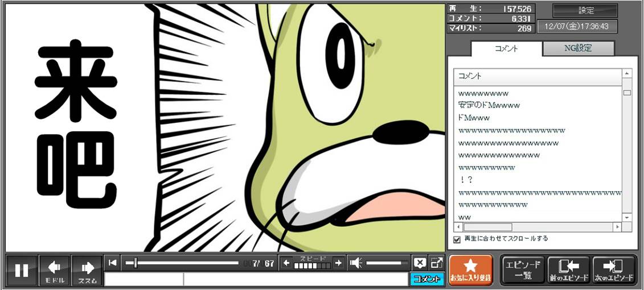644x290 pixels.
Task: Switch to the NG設定 tab
Action: (x=578, y=48)
